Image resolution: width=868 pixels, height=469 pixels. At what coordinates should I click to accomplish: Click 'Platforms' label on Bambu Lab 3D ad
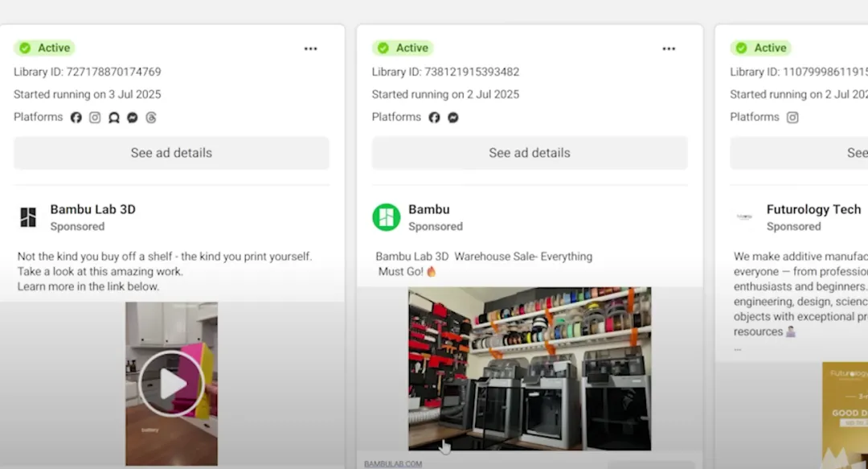click(x=39, y=117)
